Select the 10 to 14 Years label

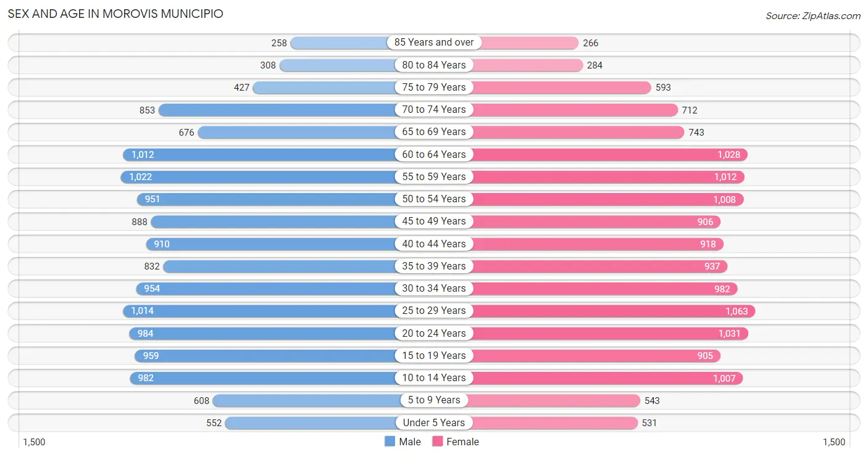click(x=434, y=377)
